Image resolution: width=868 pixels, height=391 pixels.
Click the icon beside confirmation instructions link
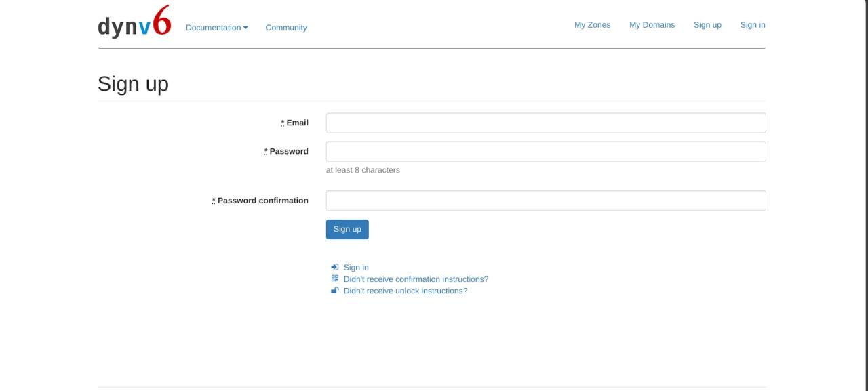[x=334, y=279]
